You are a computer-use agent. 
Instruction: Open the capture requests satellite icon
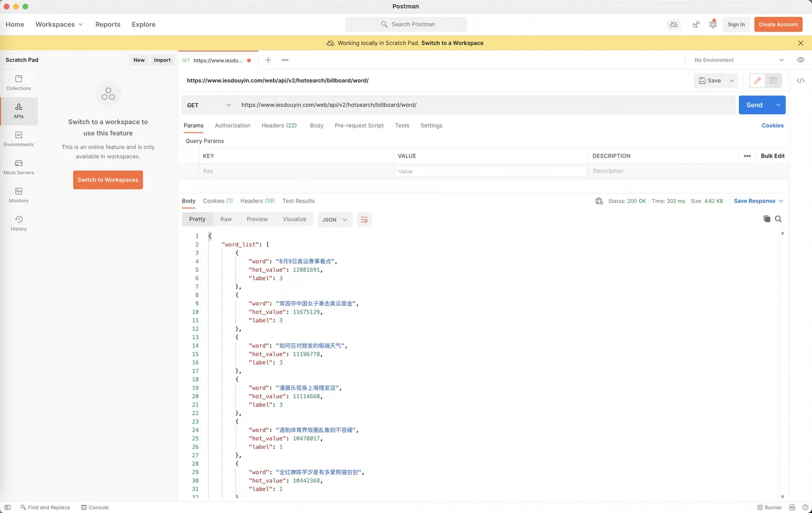coord(696,24)
